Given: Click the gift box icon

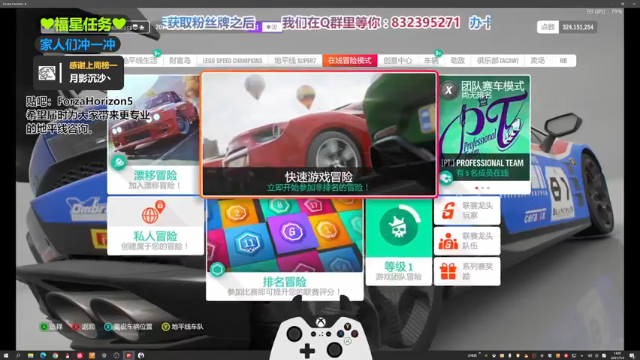Looking at the screenshot, I should (x=448, y=271).
